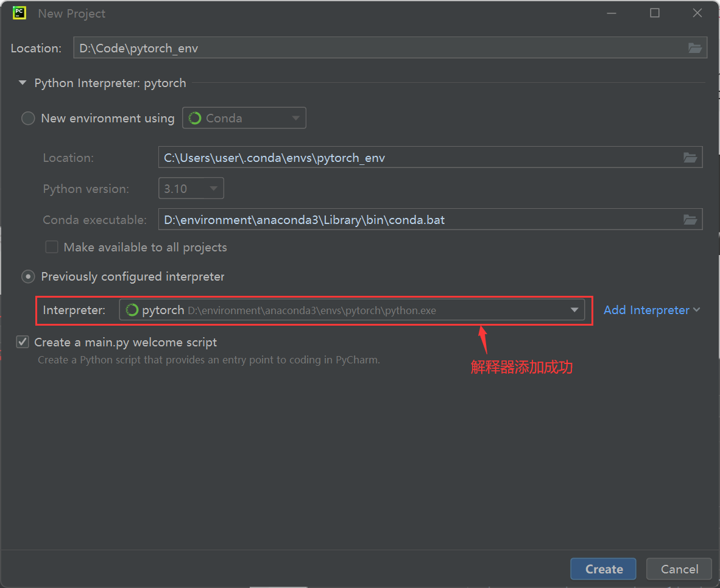Click the PyCharm logo in title bar
This screenshot has height=588, width=720.
pyautogui.click(x=19, y=13)
